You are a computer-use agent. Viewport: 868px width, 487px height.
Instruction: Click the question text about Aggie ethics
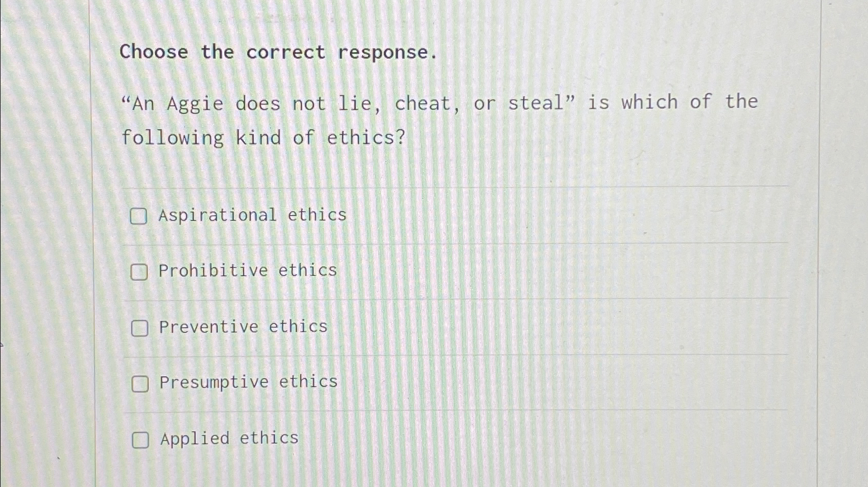pos(439,120)
